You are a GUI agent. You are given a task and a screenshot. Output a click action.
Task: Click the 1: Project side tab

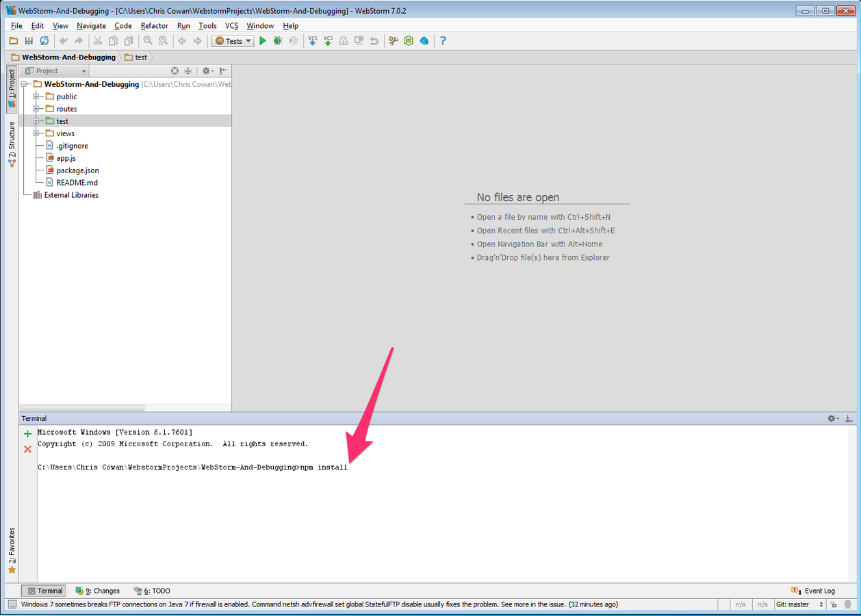coord(12,89)
